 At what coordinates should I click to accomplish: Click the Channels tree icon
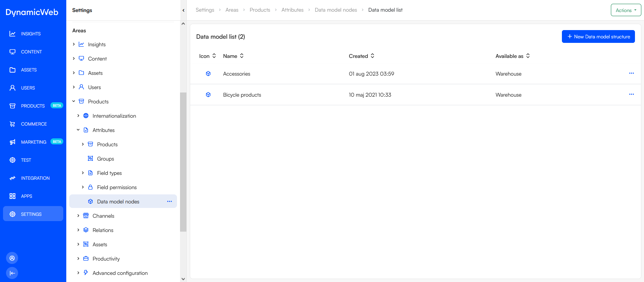(86, 216)
